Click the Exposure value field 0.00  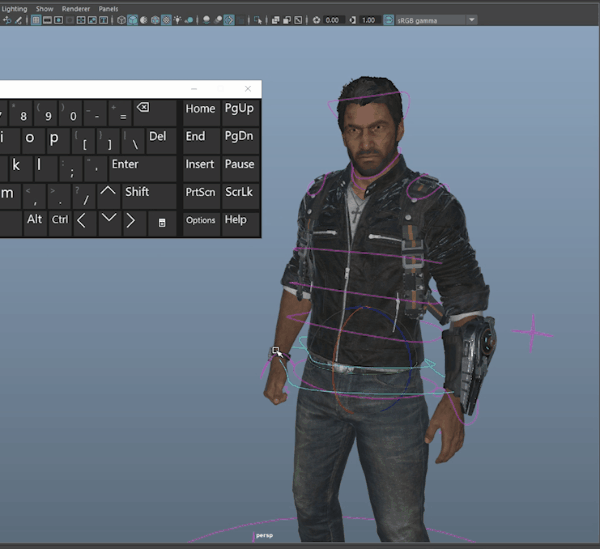(333, 20)
